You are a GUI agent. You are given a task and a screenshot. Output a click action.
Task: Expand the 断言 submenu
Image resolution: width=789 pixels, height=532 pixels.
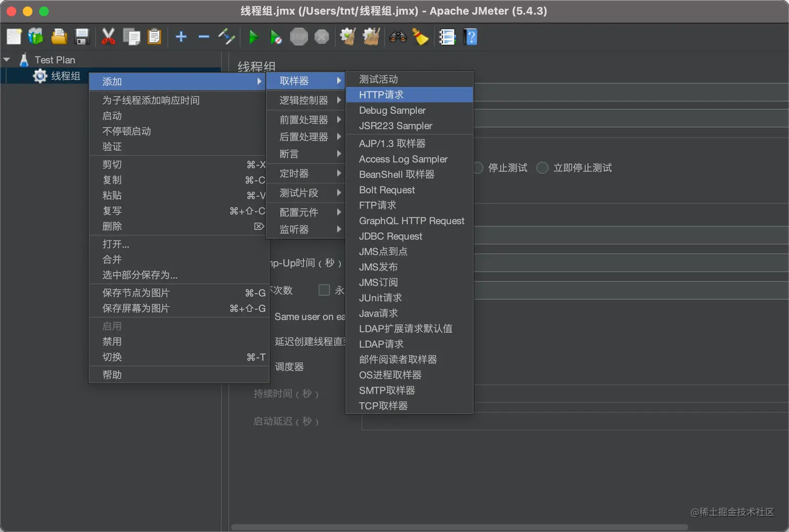(306, 154)
